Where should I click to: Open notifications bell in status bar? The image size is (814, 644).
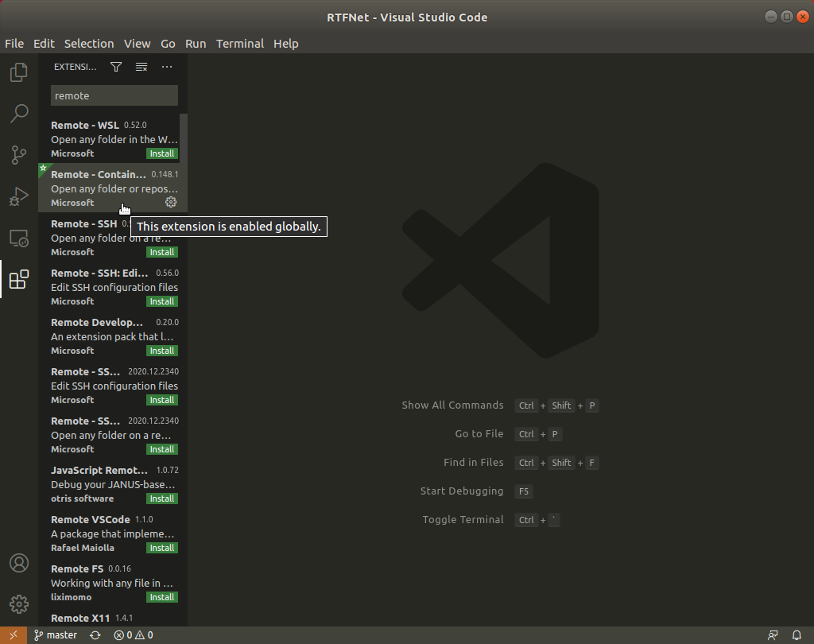coord(797,635)
